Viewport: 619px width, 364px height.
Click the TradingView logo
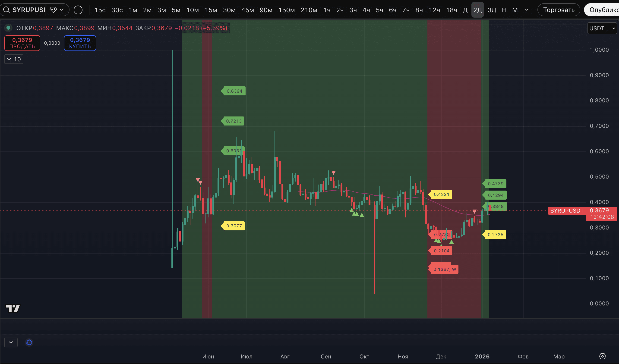click(x=13, y=308)
